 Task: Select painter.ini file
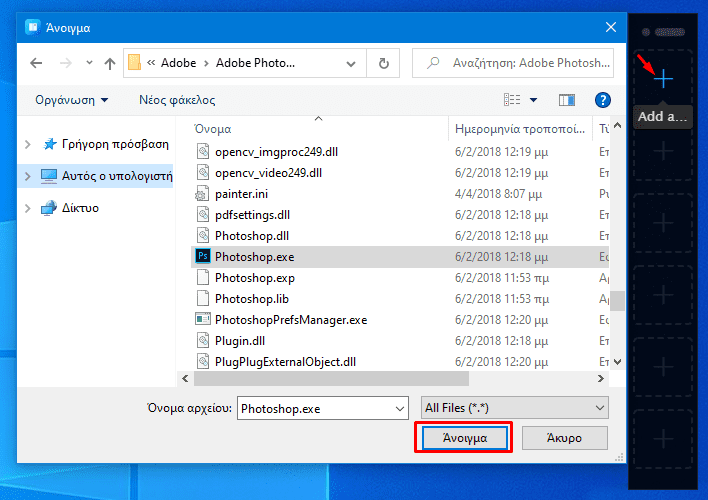point(242,194)
